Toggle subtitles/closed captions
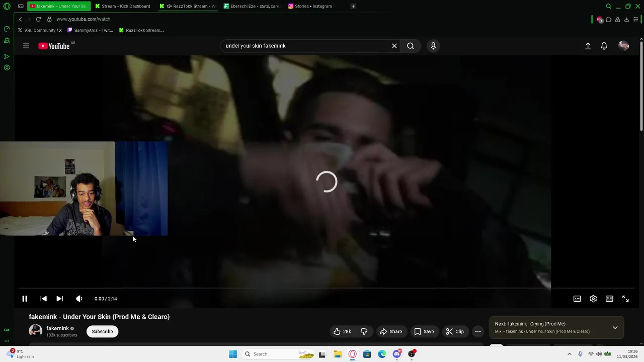The width and height of the screenshot is (644, 362). 577,299
